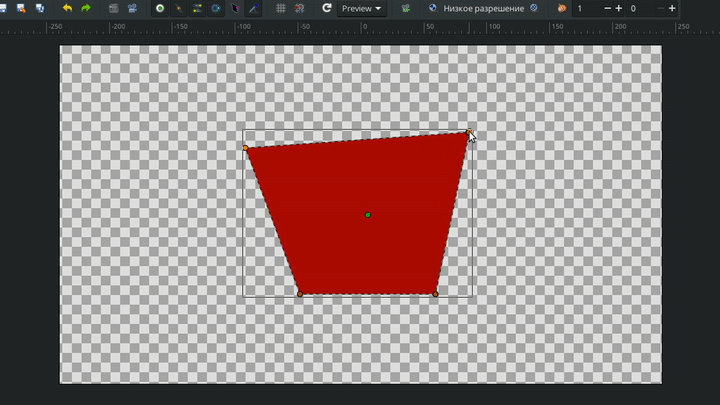The image size is (720, 405).
Task: Toggle the grid display
Action: pyautogui.click(x=280, y=8)
